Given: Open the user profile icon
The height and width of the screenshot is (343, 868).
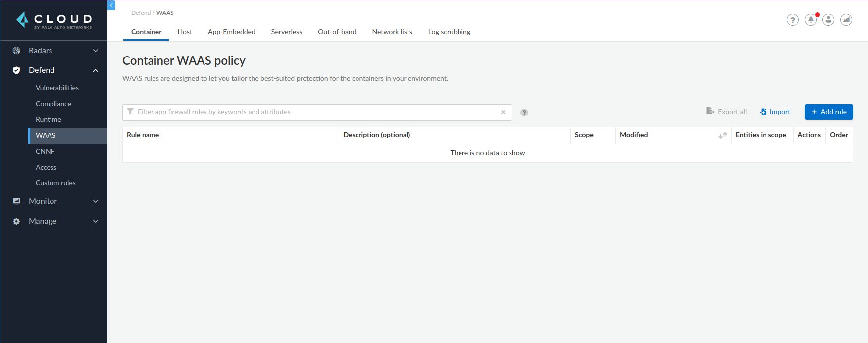Looking at the screenshot, I should click(x=828, y=20).
